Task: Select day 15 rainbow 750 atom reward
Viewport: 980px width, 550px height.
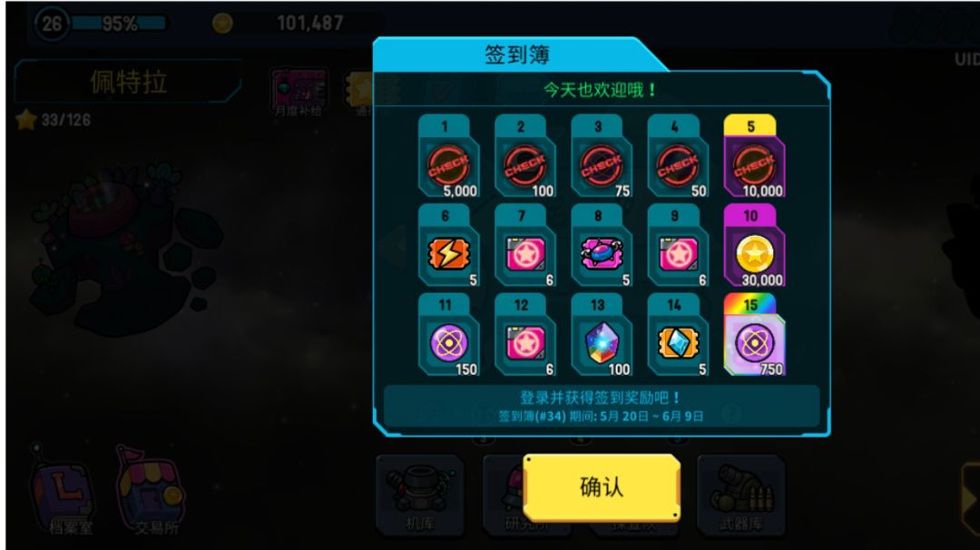Action: click(x=754, y=335)
